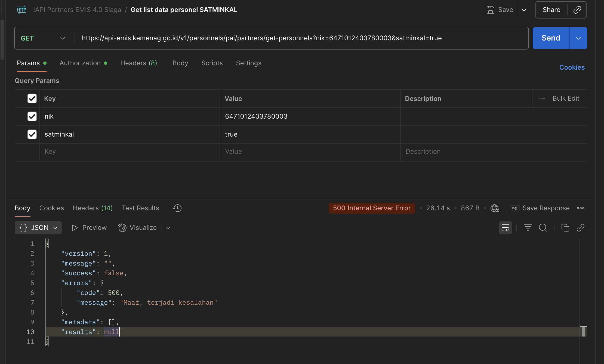Open the response Headers (14) tab
Image resolution: width=604 pixels, height=364 pixels.
coord(93,208)
